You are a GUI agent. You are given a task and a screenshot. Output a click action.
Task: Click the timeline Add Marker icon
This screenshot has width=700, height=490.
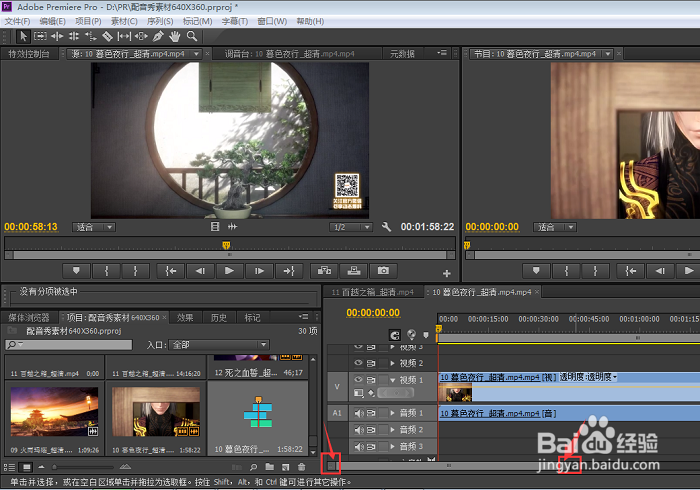[x=426, y=335]
